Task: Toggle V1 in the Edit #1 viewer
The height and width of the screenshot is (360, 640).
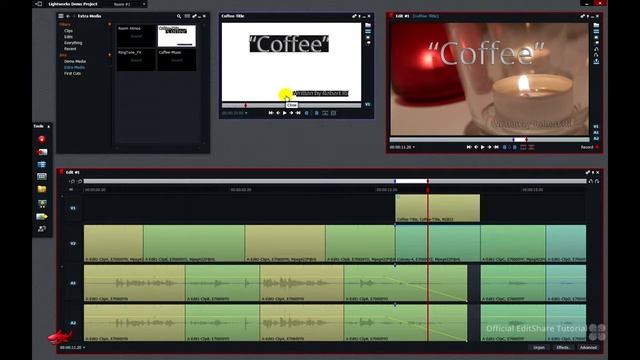Action: click(596, 127)
